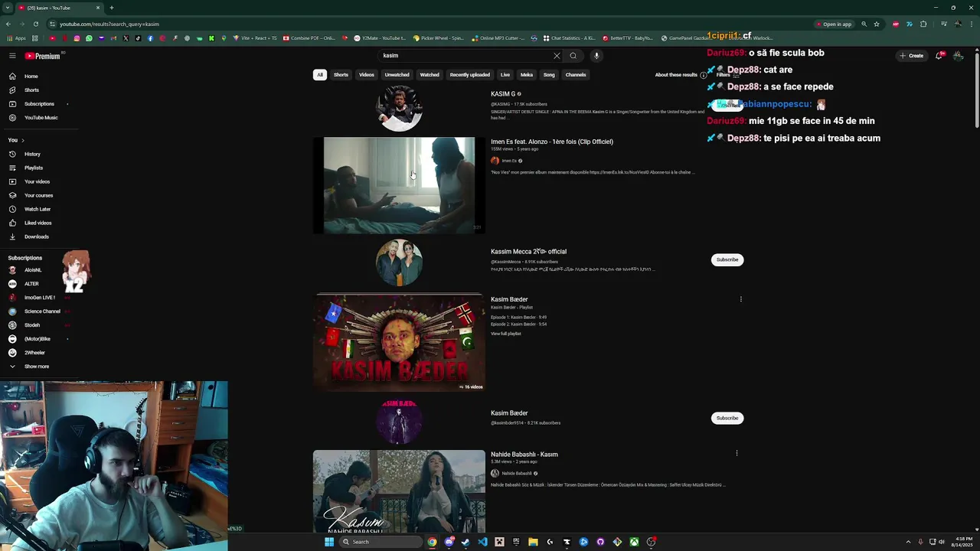Select the Meka filter chip
980x551 pixels.
point(527,75)
